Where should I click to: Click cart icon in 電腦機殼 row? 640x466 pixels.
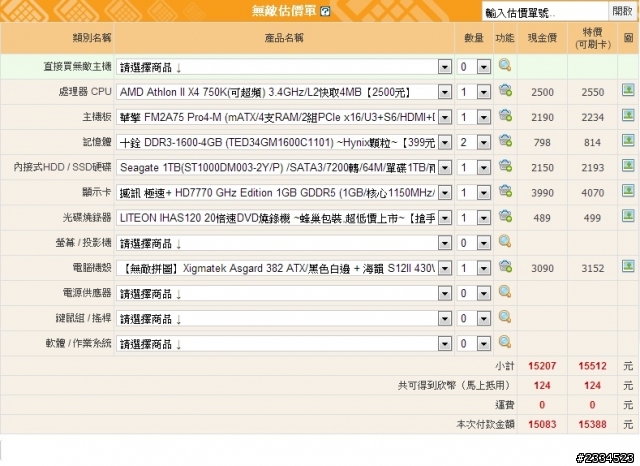(x=505, y=266)
